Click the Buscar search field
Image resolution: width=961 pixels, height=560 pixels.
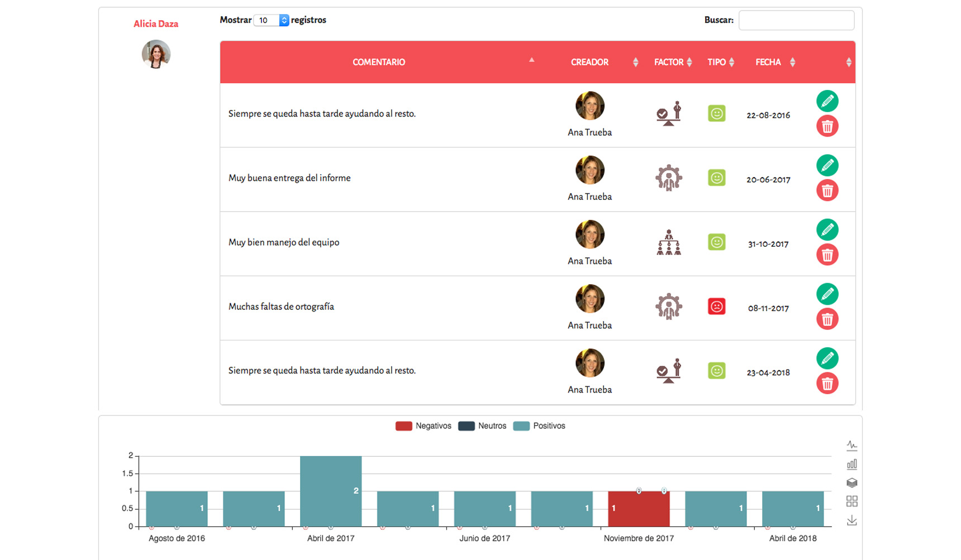796,20
